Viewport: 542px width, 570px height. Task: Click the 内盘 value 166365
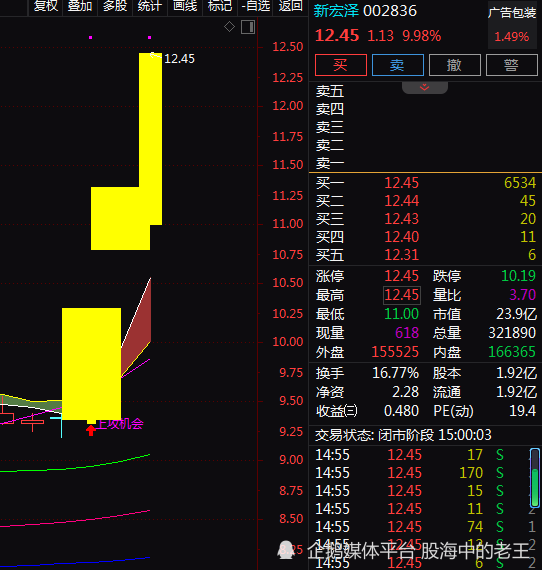tap(512, 352)
